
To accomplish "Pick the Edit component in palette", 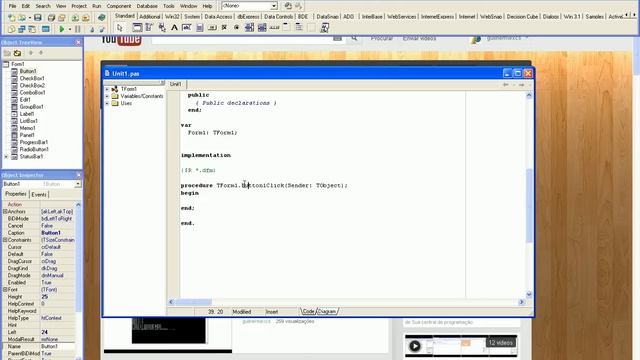I will (187, 28).
